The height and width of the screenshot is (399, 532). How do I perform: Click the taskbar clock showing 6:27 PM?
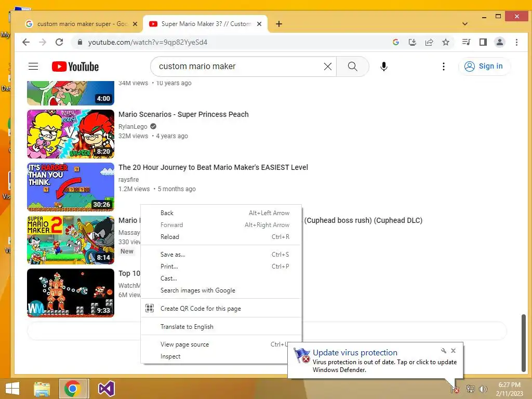point(509,389)
